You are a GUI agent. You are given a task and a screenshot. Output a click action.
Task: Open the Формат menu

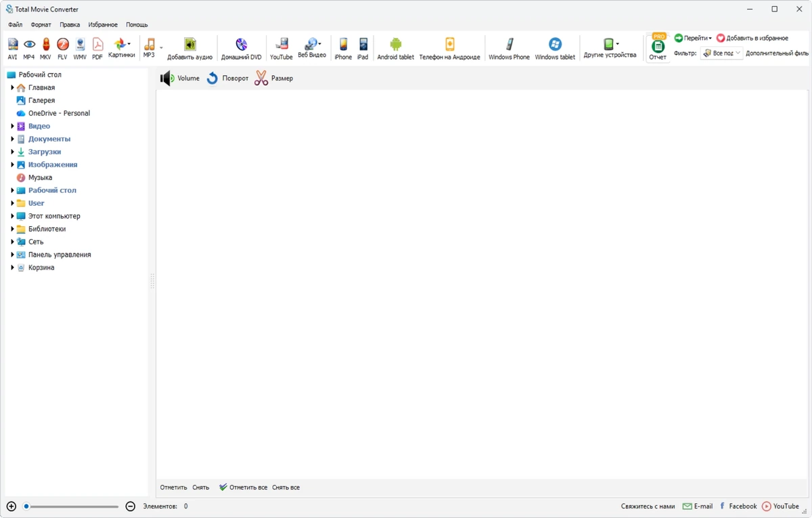pos(41,25)
